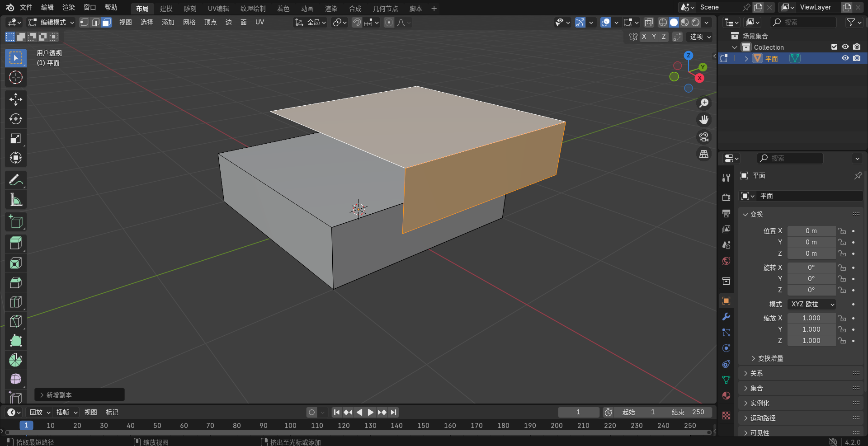
Task: Enable face select mode
Action: click(106, 22)
